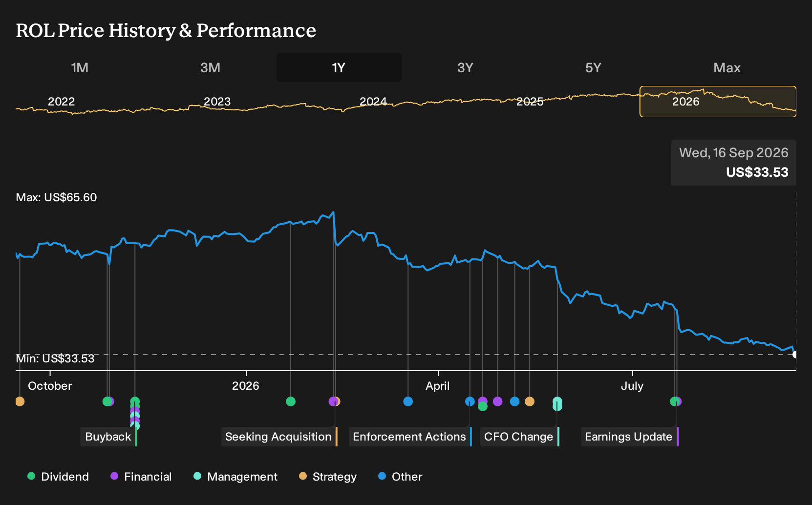
Task: Click the April axis label
Action: coord(438,386)
